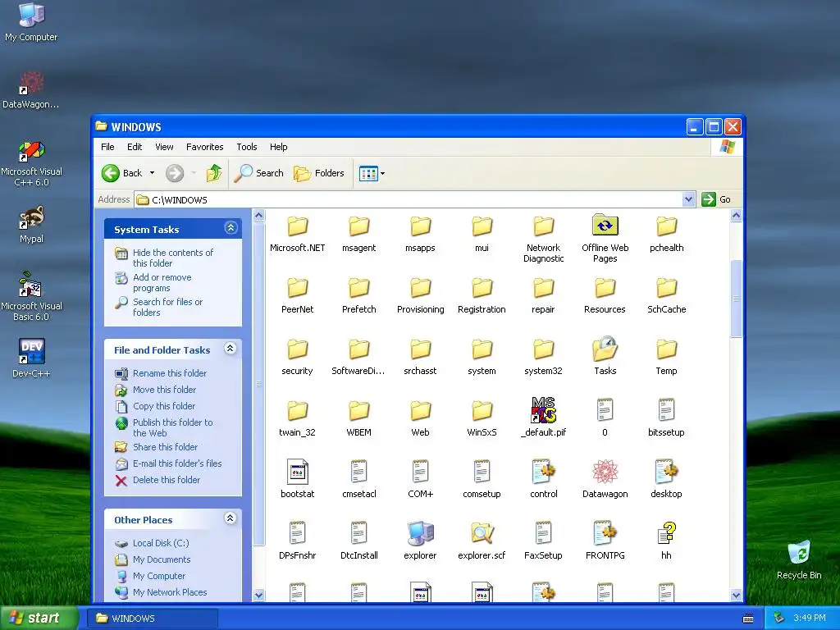Screen dimensions: 840x630
Task: Open the Tools menu
Action: [246, 147]
